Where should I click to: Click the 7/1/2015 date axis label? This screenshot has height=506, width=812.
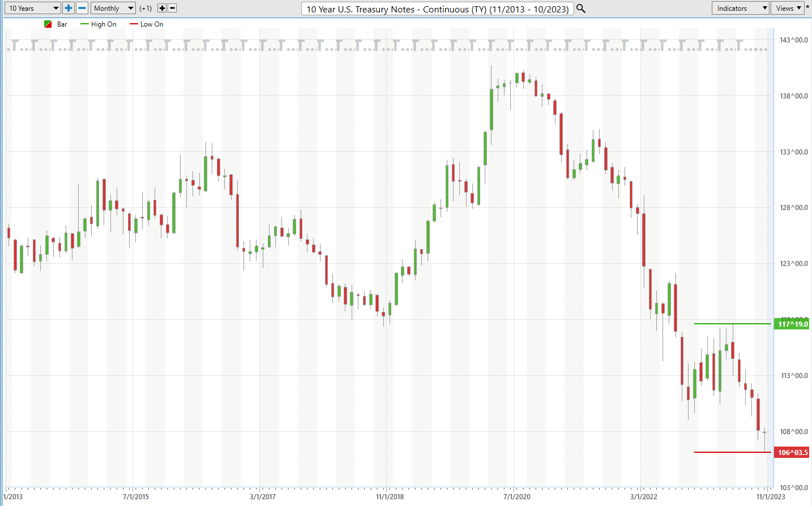pyautogui.click(x=136, y=496)
